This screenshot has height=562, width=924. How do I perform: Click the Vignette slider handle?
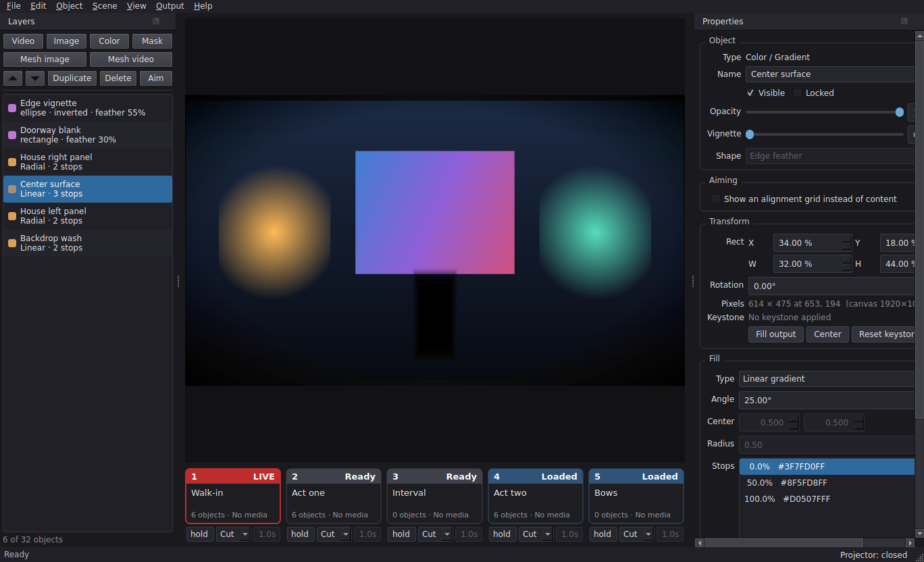pos(750,134)
